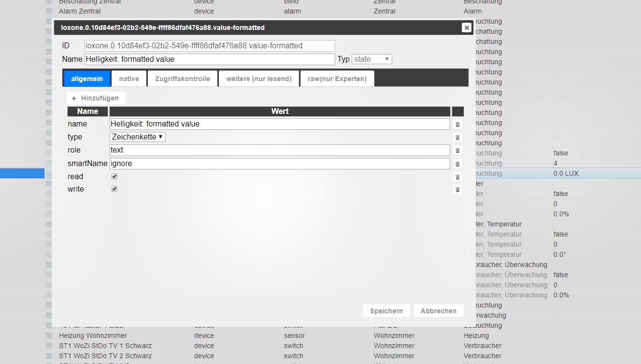641x364 pixels.
Task: Click icon of ST1 WoZi StDo TV 1 Schwarz row
Action: point(49,346)
